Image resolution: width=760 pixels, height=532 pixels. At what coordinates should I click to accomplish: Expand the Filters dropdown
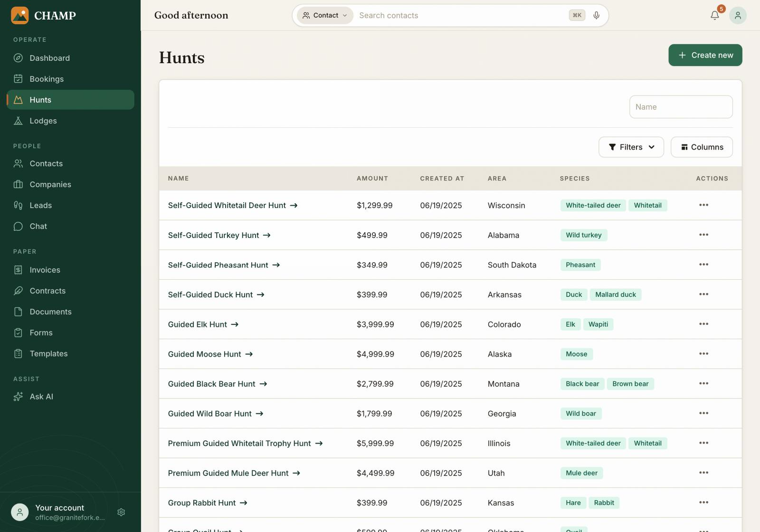tap(631, 147)
